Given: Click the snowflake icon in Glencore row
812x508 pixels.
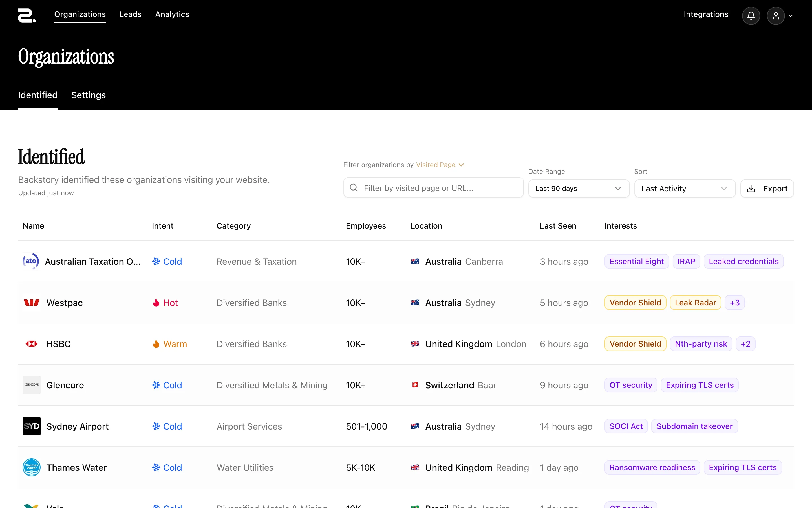Looking at the screenshot, I should click(156, 385).
